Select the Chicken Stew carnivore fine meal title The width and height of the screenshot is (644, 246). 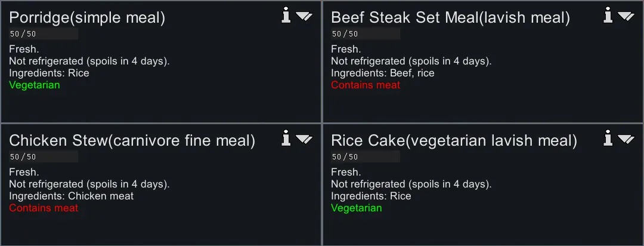tap(132, 141)
